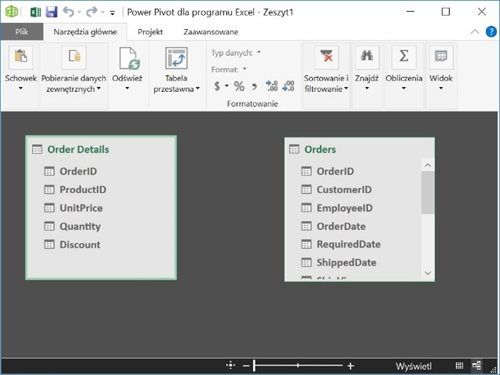Select the ProductID column
Image resolution: width=500 pixels, height=375 pixels.
pyautogui.click(x=83, y=190)
